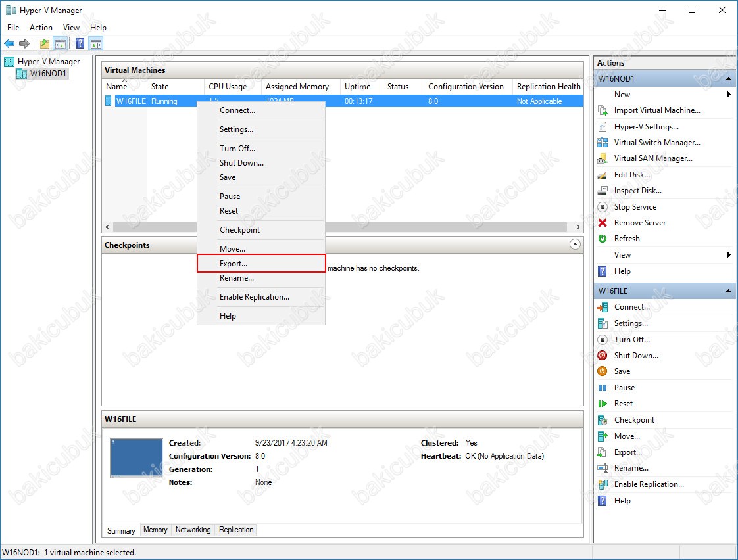
Task: Click the Virtual SAN Manager icon
Action: pos(603,158)
